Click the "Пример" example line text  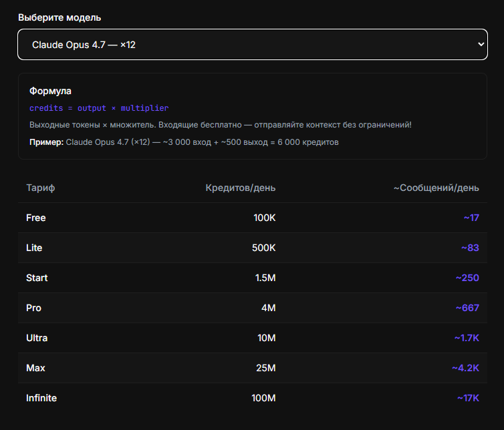pyautogui.click(x=184, y=142)
